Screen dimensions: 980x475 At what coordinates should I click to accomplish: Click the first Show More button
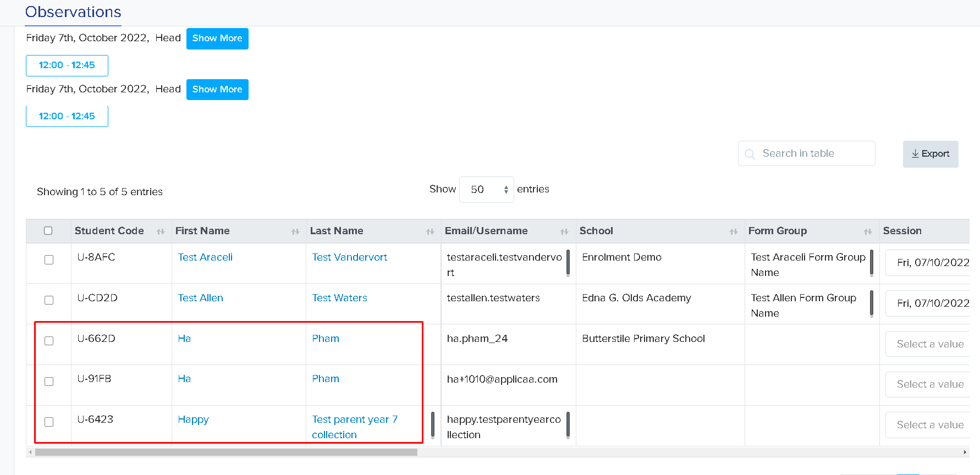pyautogui.click(x=217, y=38)
